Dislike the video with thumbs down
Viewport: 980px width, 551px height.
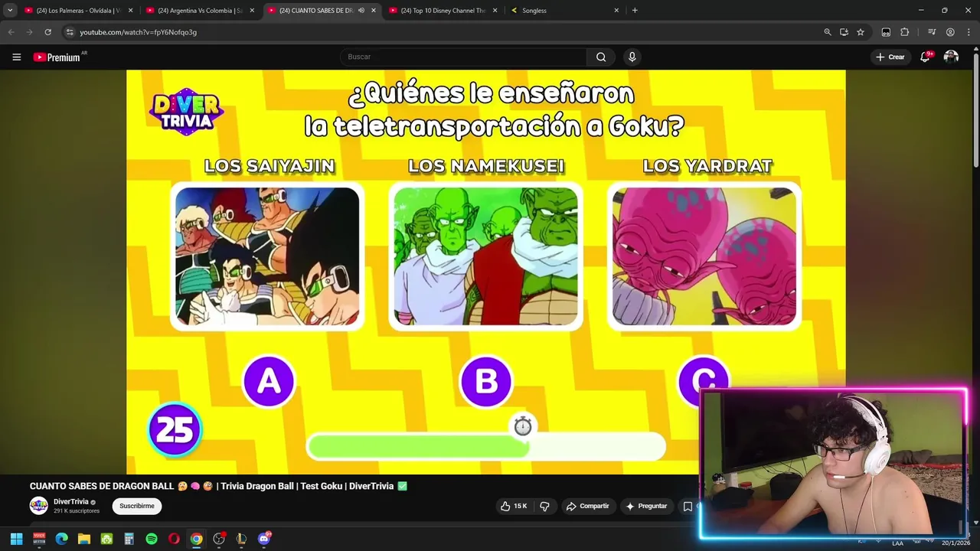tap(544, 506)
